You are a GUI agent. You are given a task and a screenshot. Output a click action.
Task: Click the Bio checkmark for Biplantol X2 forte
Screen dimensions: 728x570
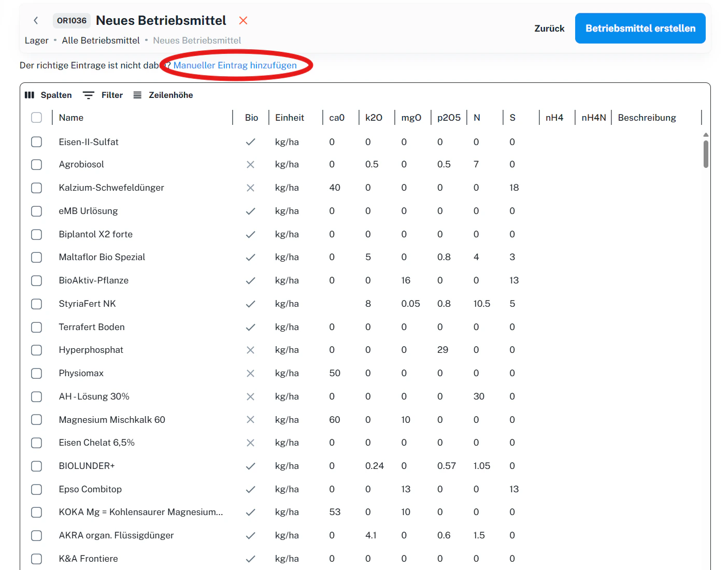coord(250,234)
